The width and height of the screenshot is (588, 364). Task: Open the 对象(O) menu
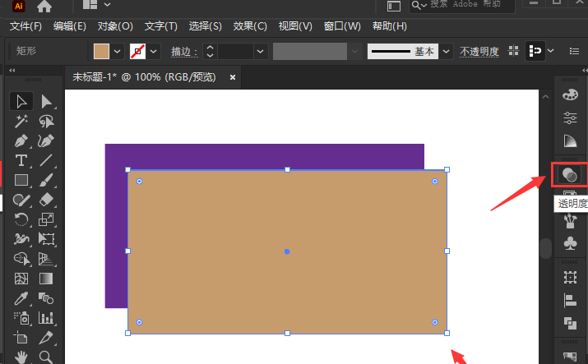[113, 26]
